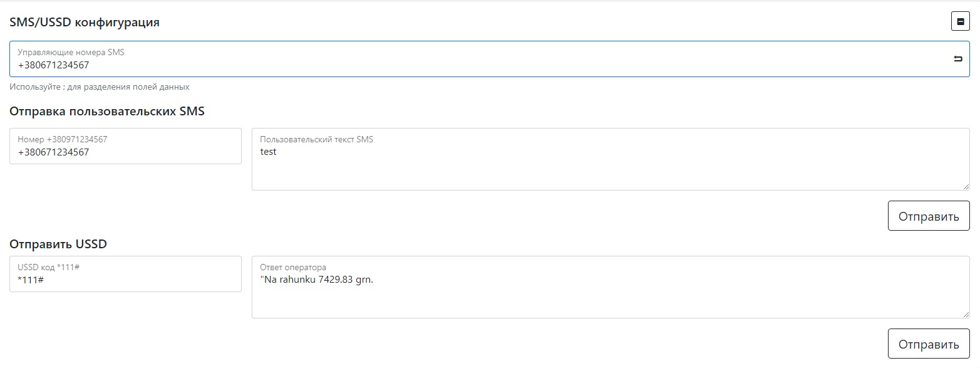Click the Управляющие номера SMS floating label

(71, 53)
